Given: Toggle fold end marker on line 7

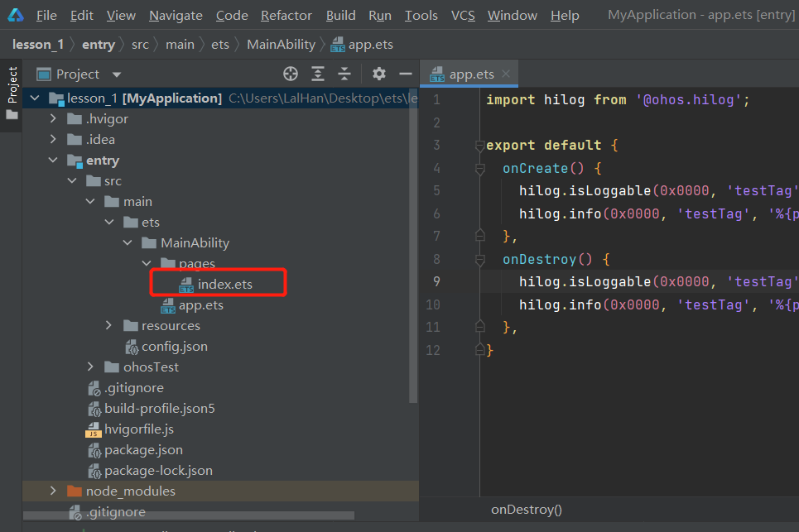Looking at the screenshot, I should [479, 236].
